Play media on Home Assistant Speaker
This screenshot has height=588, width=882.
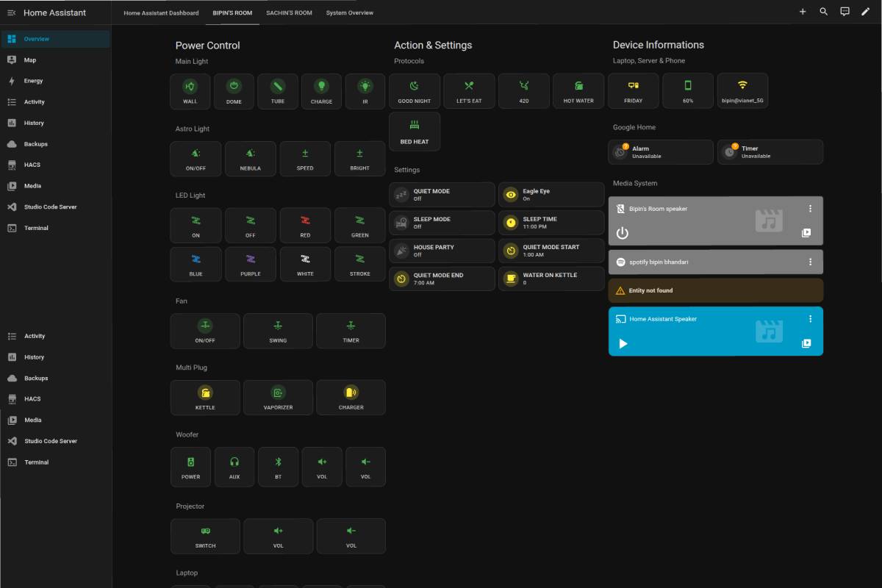click(x=623, y=343)
